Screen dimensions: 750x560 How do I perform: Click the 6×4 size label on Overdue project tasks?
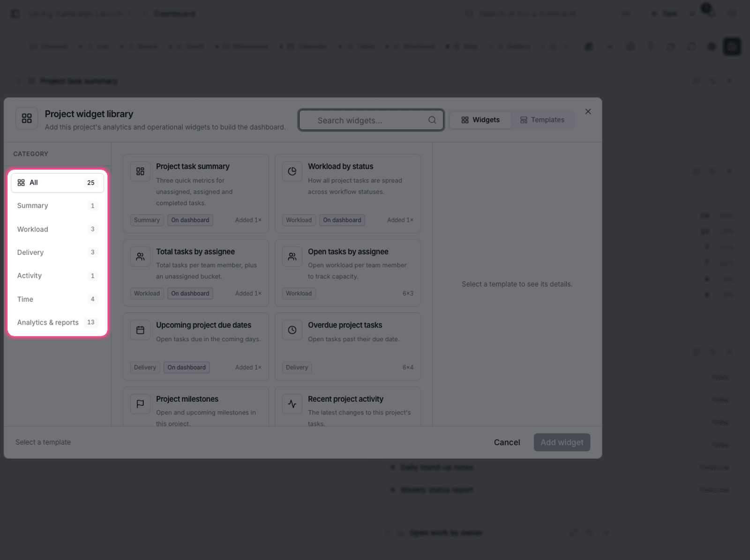pyautogui.click(x=408, y=368)
